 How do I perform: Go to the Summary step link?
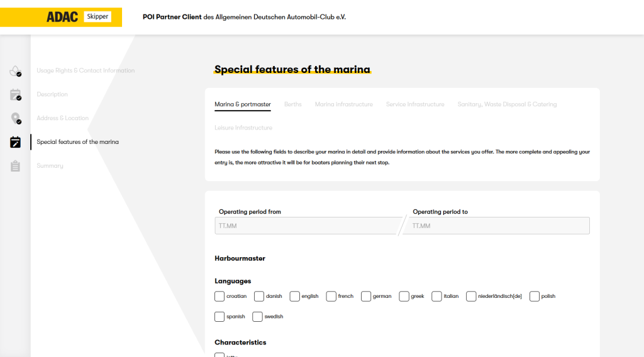(x=50, y=166)
